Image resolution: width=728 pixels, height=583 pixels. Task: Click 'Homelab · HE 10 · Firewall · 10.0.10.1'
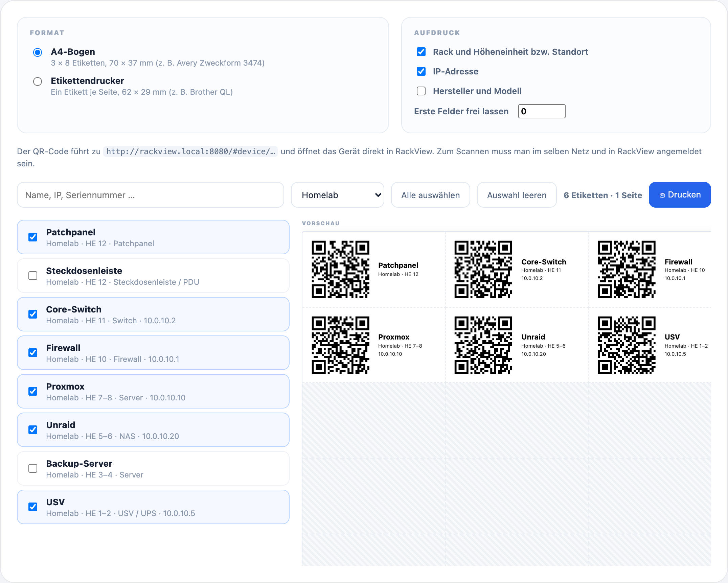[x=113, y=359]
